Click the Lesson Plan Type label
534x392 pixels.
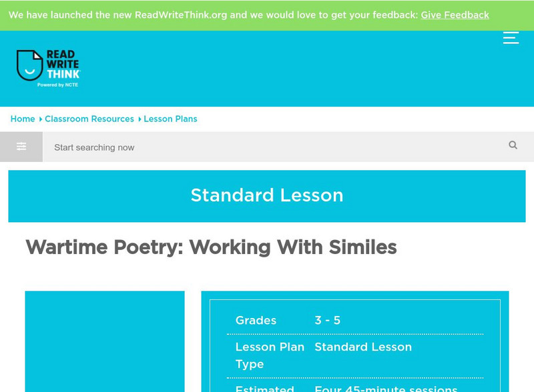[x=270, y=355]
